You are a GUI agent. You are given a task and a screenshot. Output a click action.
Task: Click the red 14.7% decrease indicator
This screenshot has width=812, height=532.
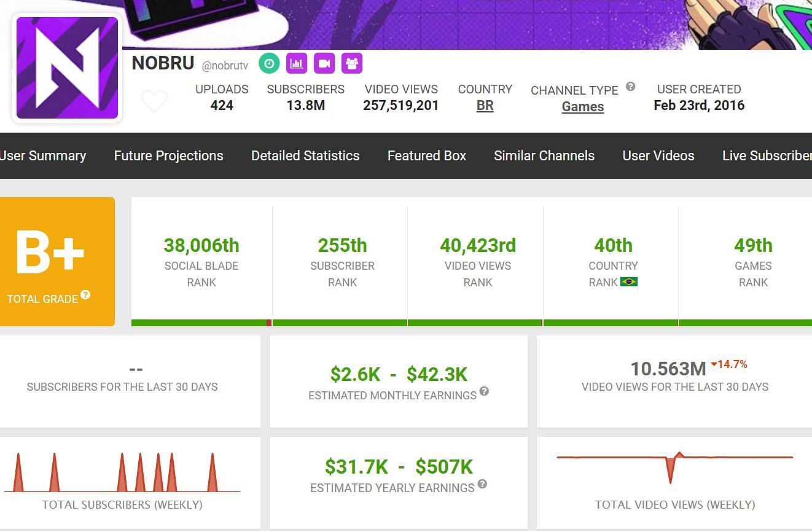tap(729, 364)
